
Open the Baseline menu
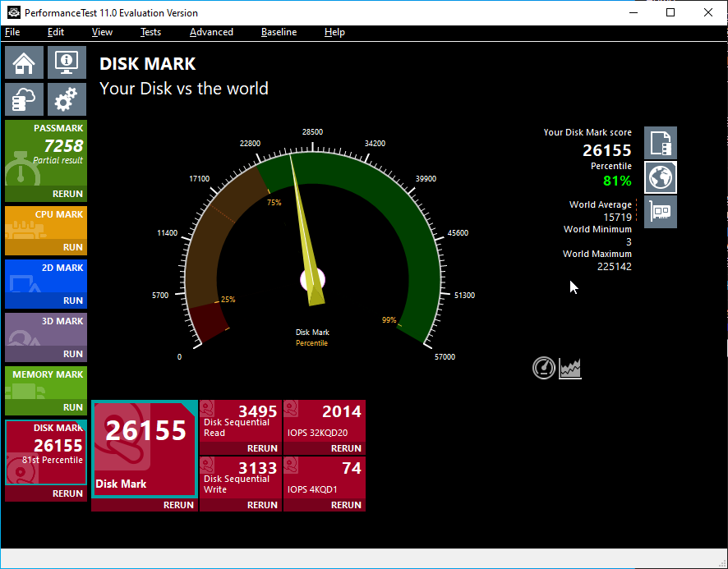279,32
